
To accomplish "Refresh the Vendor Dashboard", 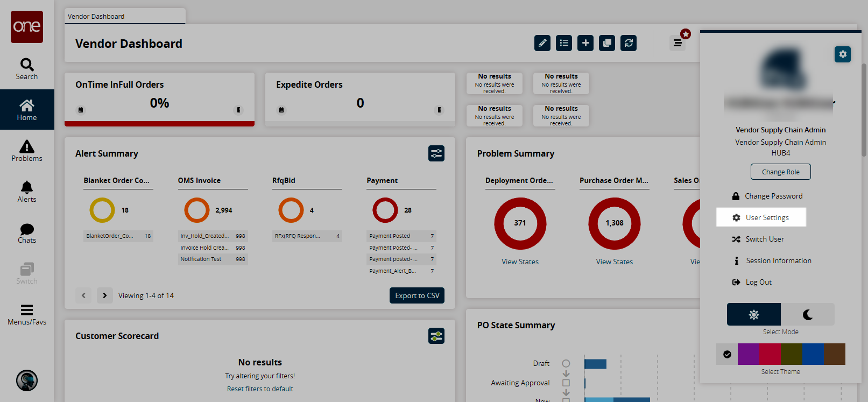I will click(629, 43).
